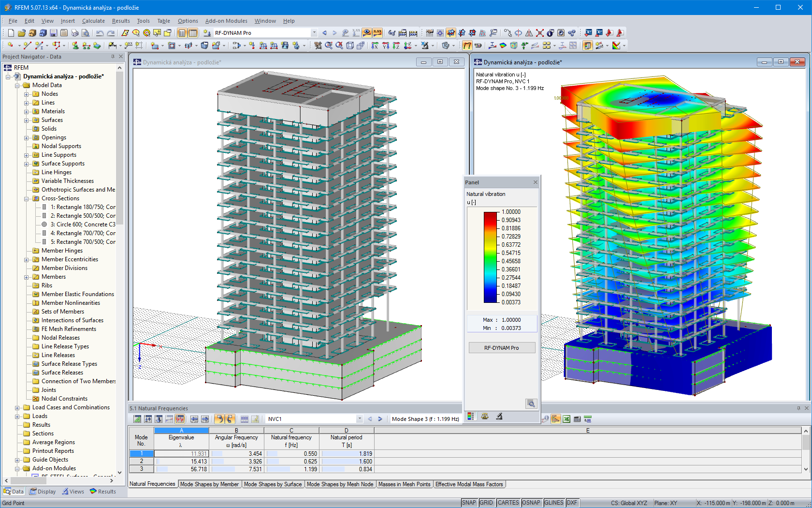
Task: Toggle show results eye icon
Action: 367,33
